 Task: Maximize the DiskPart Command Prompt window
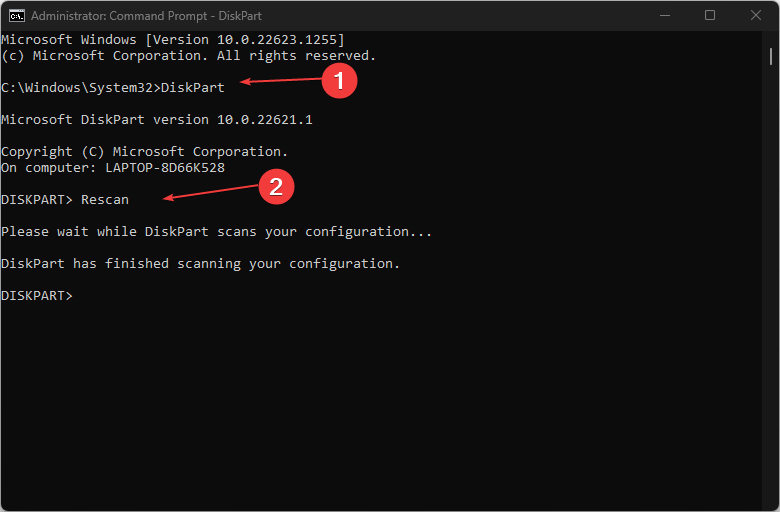click(x=710, y=16)
